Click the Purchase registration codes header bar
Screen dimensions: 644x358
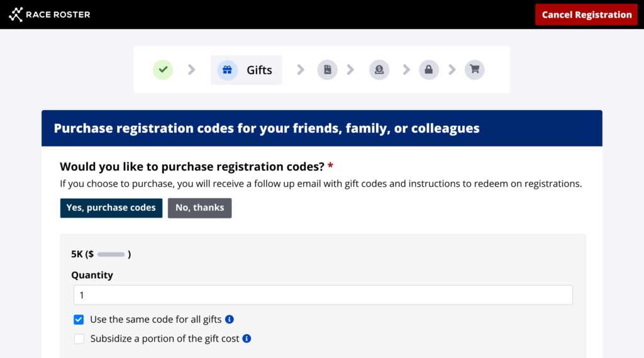click(x=322, y=128)
